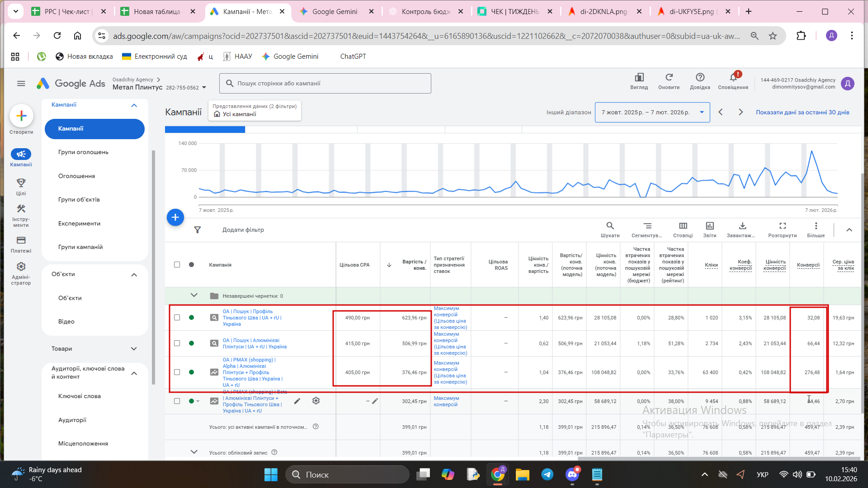Click the Refresh (Оновити) icon
Viewport: 868px width, 488px height.
point(669,78)
